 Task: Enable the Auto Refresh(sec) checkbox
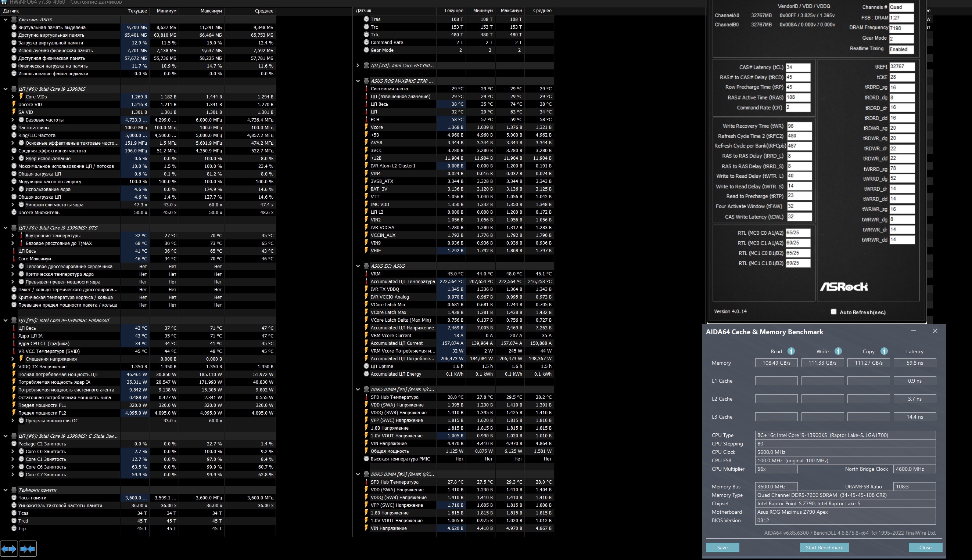pyautogui.click(x=833, y=312)
